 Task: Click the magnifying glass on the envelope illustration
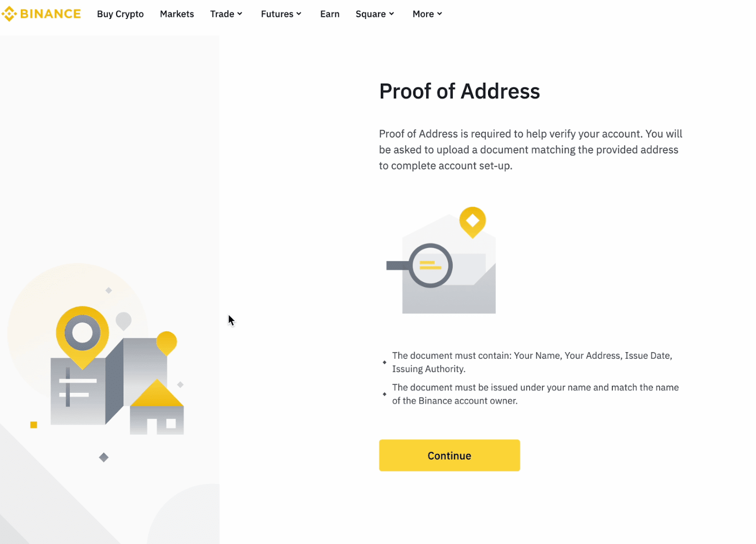point(430,266)
